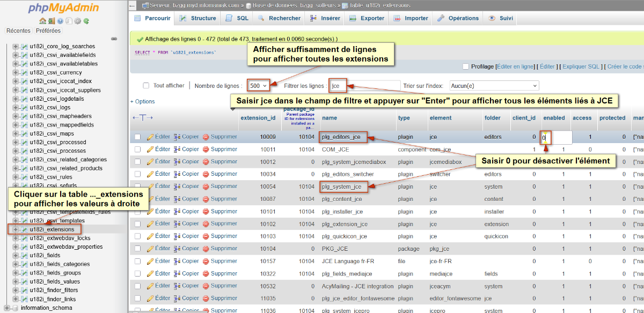The image size is (644, 313).
Task: Open the SQL query window page icon
Action: click(68, 21)
